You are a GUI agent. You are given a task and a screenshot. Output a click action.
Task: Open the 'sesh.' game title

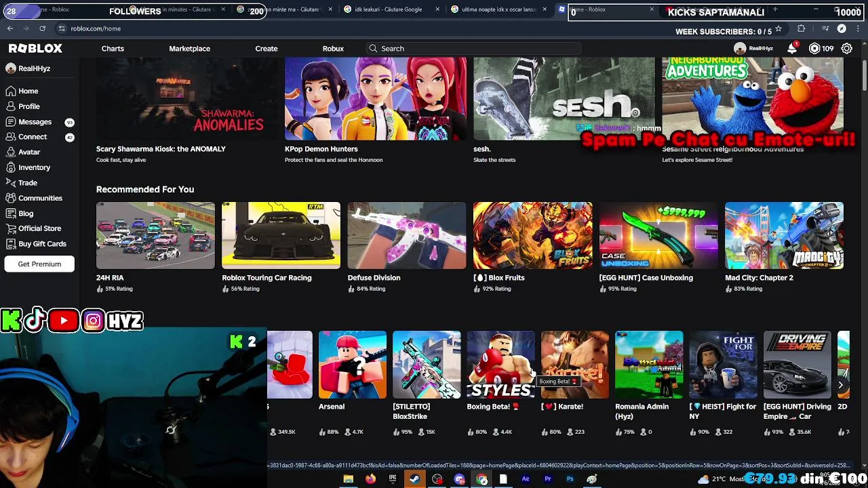(x=481, y=149)
